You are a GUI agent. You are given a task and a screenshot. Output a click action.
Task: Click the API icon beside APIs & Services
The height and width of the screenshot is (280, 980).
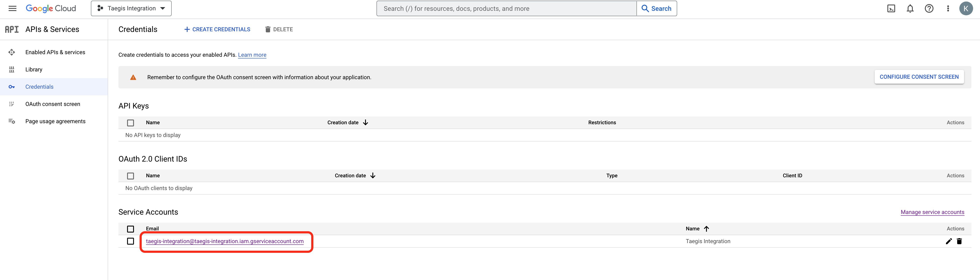[12, 29]
